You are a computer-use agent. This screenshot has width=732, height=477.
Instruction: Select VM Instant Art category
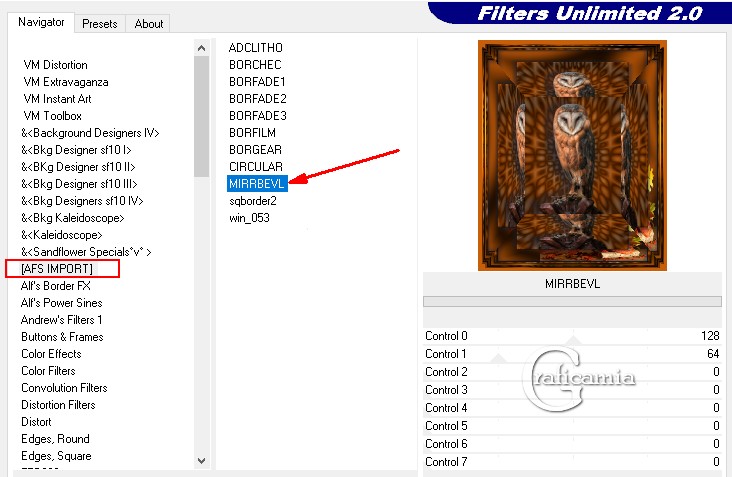(x=57, y=99)
